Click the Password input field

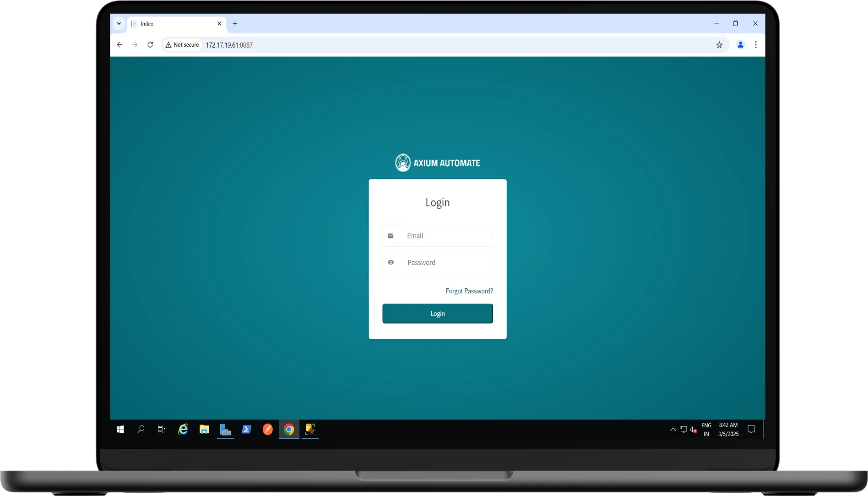445,263
